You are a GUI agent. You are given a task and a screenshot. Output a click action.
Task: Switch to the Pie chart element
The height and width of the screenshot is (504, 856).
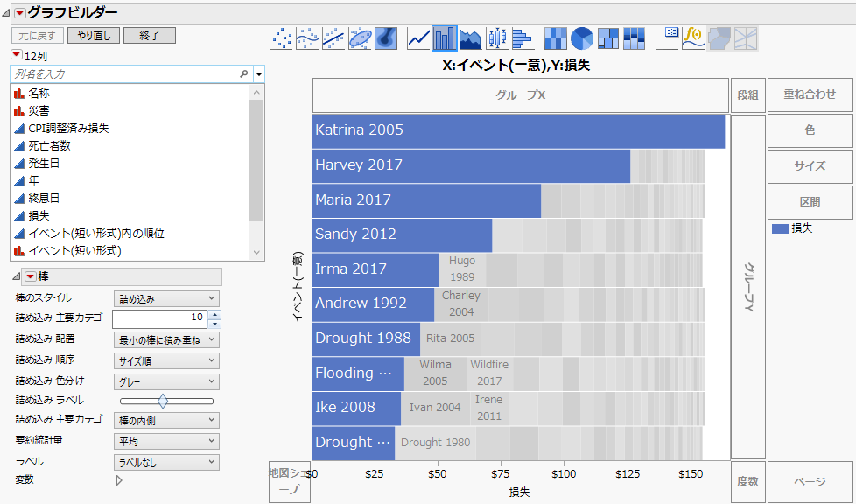tap(582, 38)
